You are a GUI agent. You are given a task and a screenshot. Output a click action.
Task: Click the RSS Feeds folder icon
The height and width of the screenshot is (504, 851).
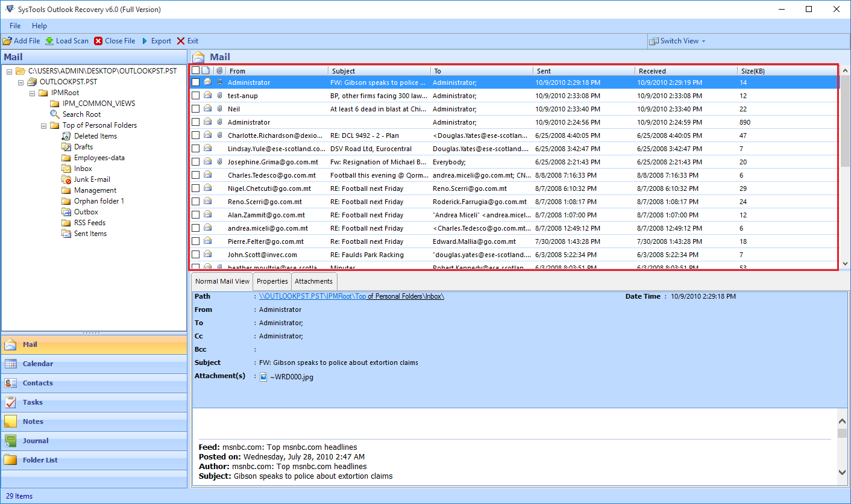point(66,223)
